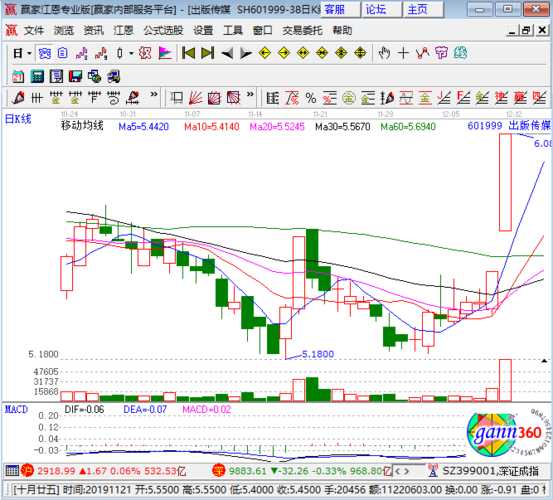This screenshot has height=500, width=553.
Task: Open the 资讯 menu
Action: pyautogui.click(x=93, y=31)
